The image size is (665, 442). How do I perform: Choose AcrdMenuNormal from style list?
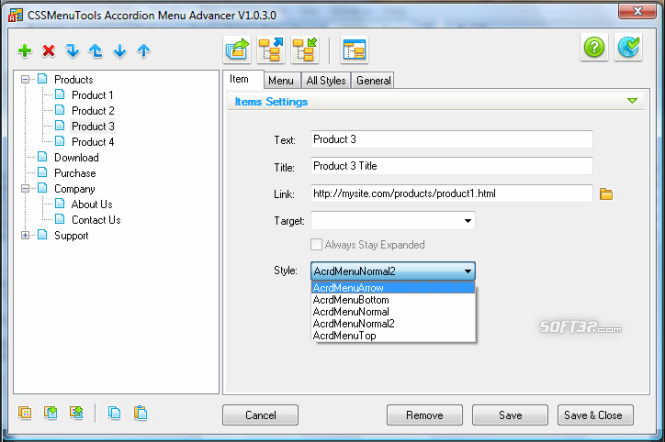pyautogui.click(x=393, y=312)
